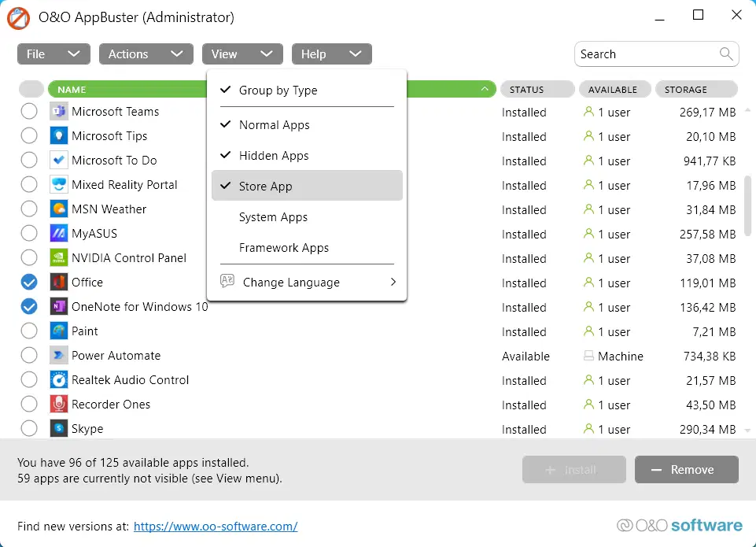Open the Actions dropdown menu

(x=145, y=54)
